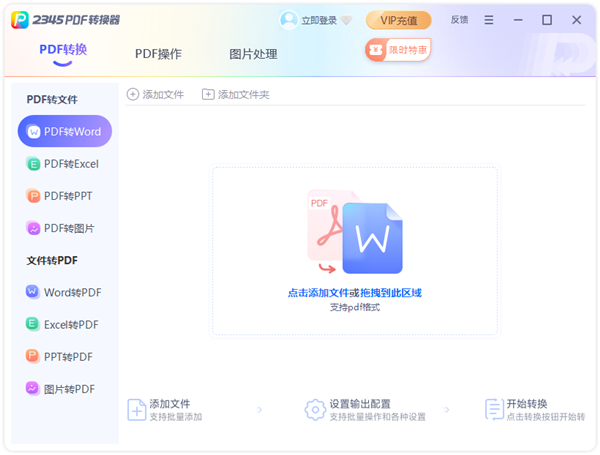The height and width of the screenshot is (455, 600).
Task: Click the PDF转Word sidebar icon
Action: click(x=34, y=131)
